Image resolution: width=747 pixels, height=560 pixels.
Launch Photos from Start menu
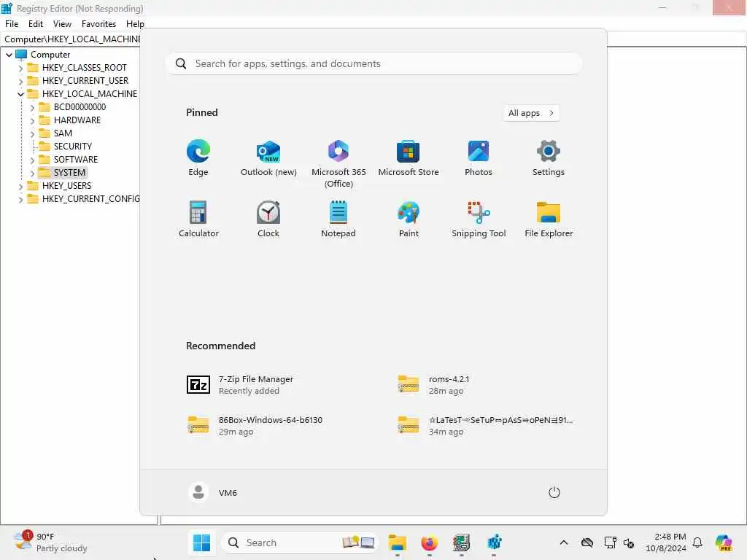tap(479, 158)
